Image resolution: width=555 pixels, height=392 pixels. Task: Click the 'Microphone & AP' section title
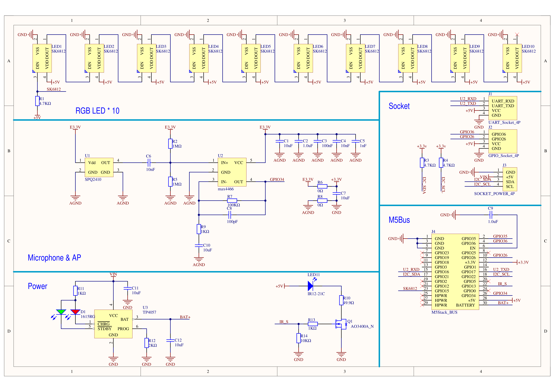(x=54, y=258)
